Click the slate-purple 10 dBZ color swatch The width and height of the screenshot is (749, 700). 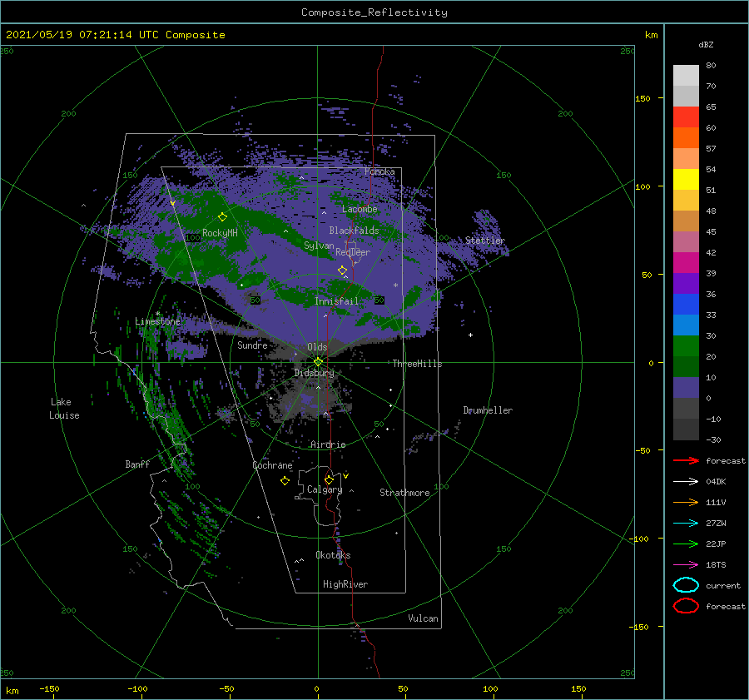(686, 388)
